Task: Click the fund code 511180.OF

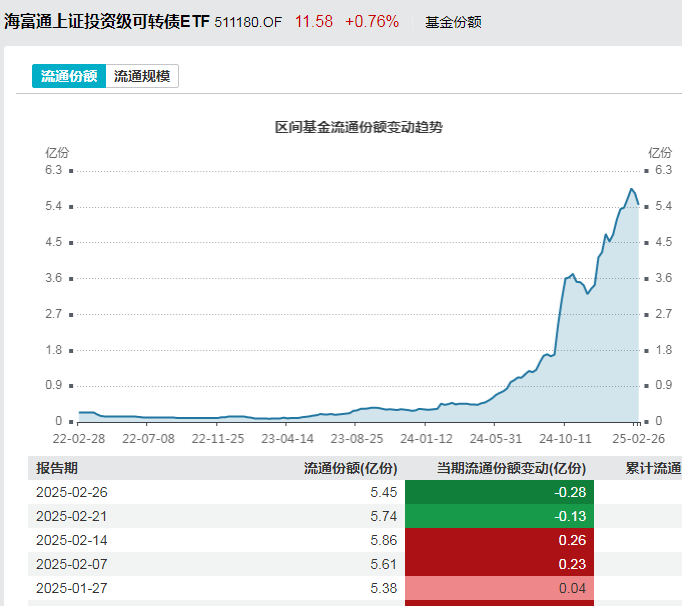Action: (x=248, y=22)
